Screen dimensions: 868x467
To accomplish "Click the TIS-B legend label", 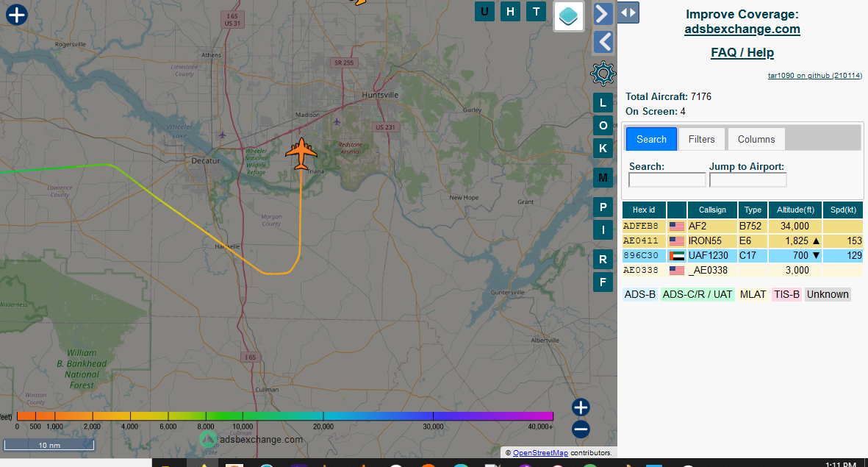I will pos(786,294).
